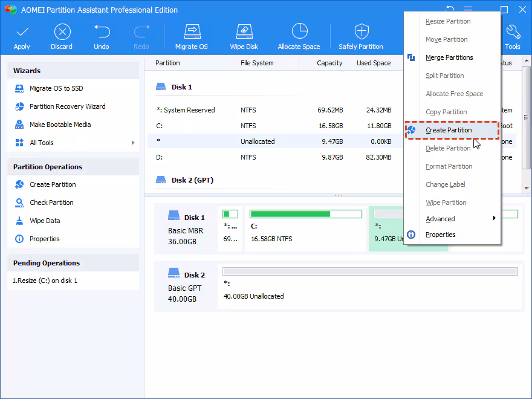The height and width of the screenshot is (399, 532).
Task: Click the Partition column header
Action: click(167, 63)
